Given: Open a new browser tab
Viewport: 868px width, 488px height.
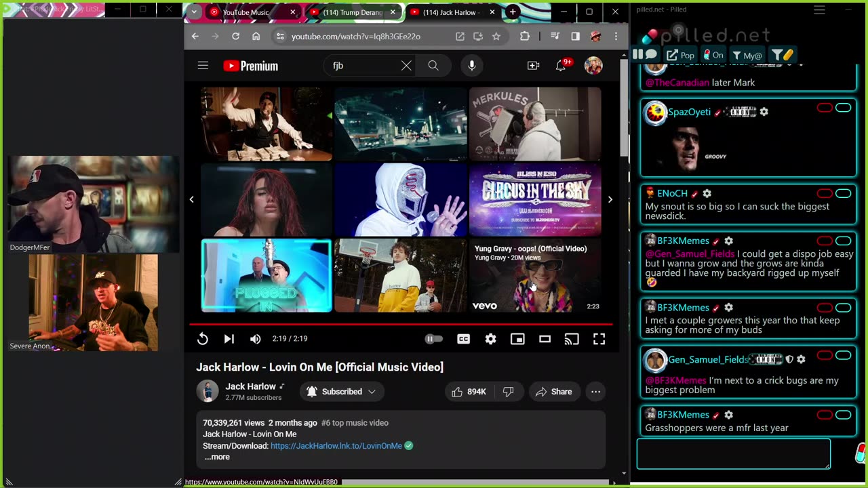Looking at the screenshot, I should 513,12.
